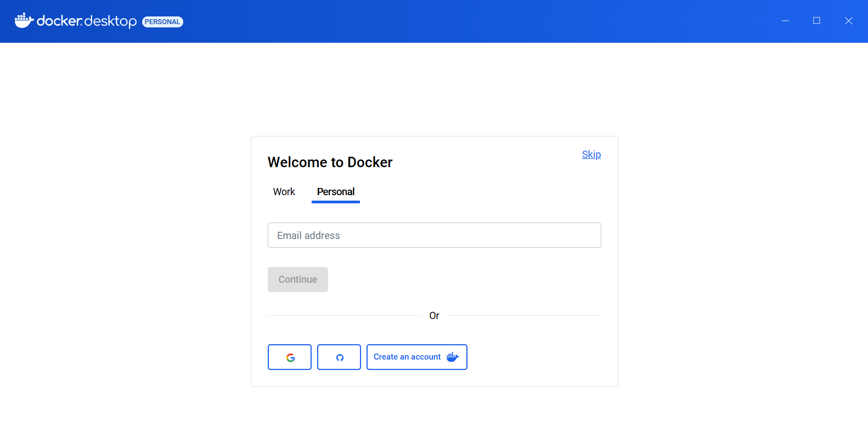This screenshot has height=433, width=868.
Task: Close the Docker Desktop window
Action: point(848,21)
